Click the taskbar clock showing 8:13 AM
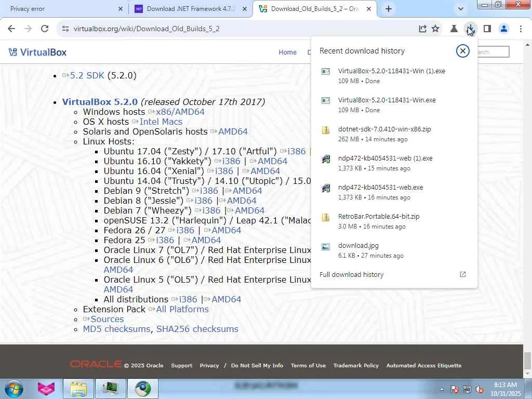 (506, 389)
